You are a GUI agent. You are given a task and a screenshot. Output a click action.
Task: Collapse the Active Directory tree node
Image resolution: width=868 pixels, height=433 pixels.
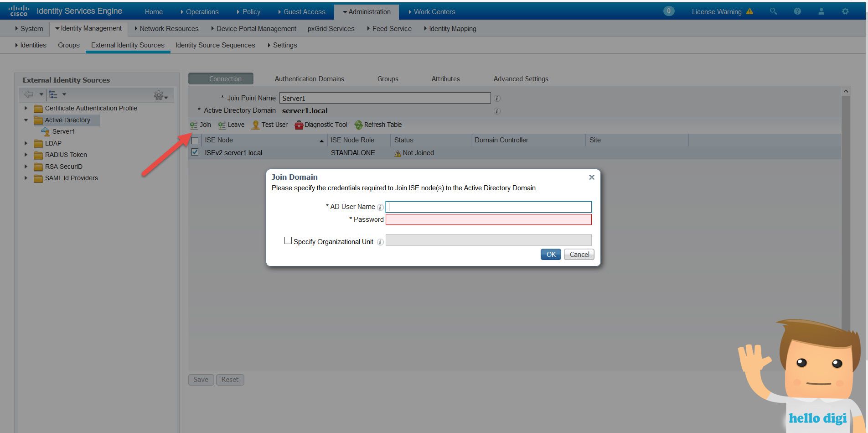[26, 120]
